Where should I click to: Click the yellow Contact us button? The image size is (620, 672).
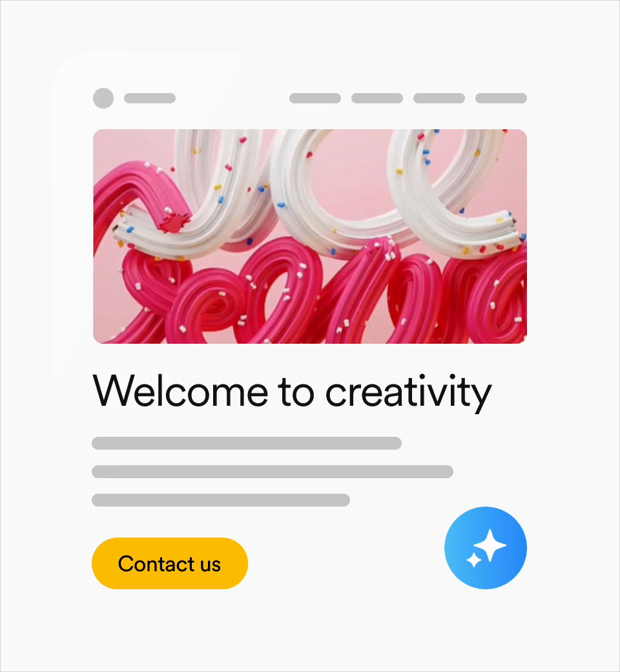tap(170, 563)
